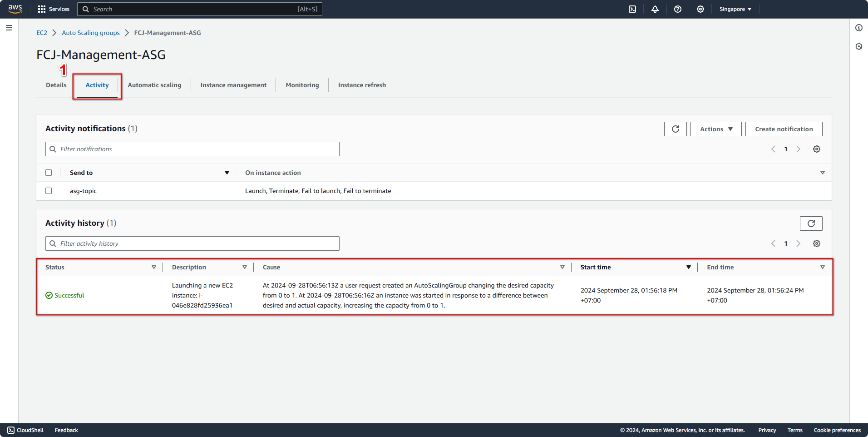Open the info panel icon on right
The width and height of the screenshot is (868, 437).
point(859,28)
